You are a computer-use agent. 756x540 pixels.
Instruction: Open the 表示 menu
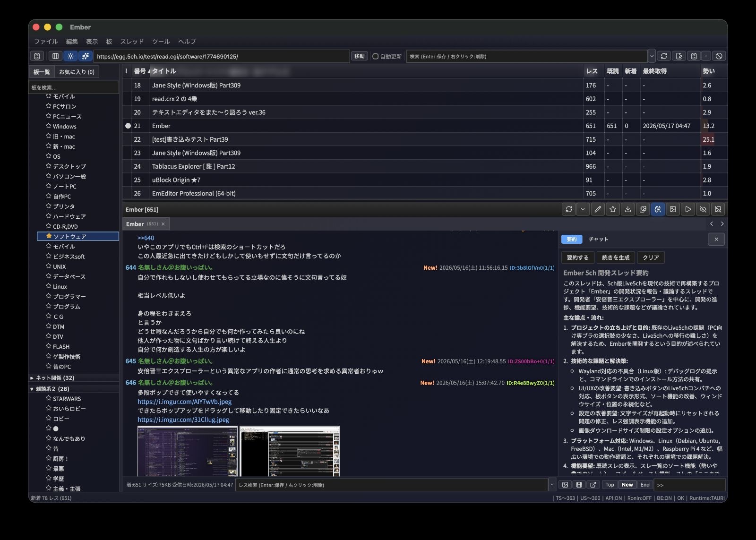[x=92, y=42]
